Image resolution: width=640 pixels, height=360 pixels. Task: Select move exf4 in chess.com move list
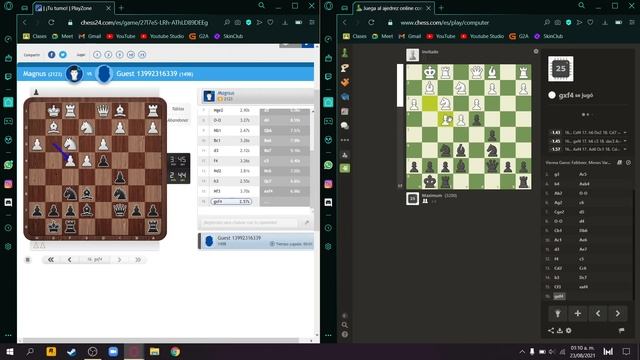(x=584, y=287)
